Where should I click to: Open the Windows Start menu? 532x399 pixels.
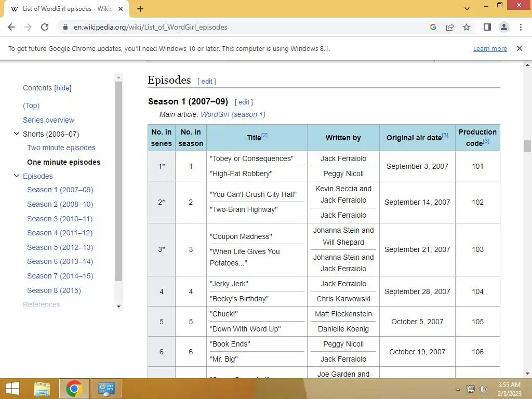(12, 389)
